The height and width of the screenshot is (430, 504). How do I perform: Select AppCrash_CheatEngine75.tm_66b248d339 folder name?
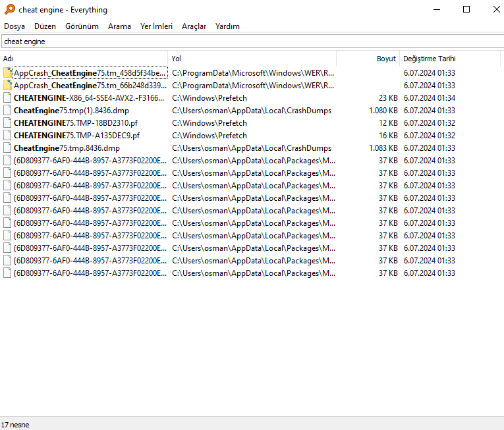click(x=90, y=86)
